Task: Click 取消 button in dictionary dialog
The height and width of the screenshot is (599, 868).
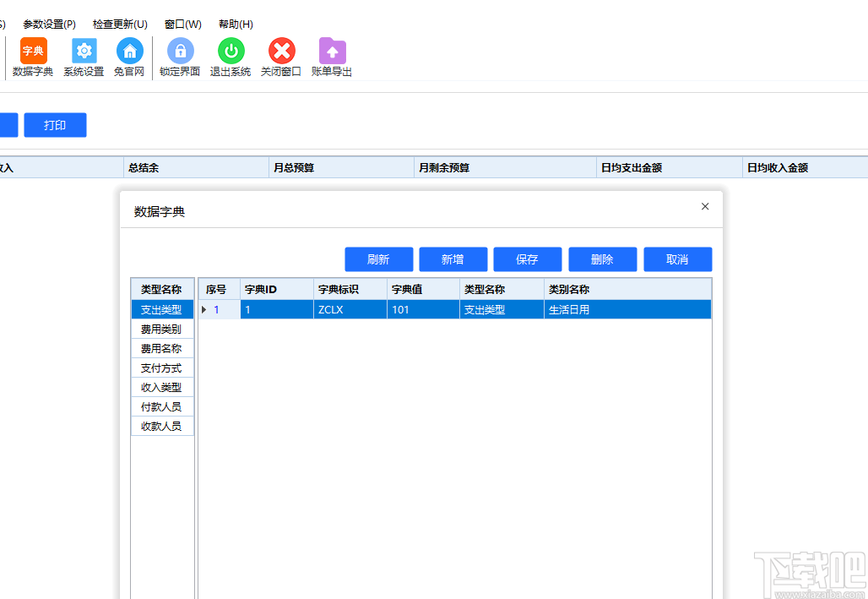Action: (677, 259)
